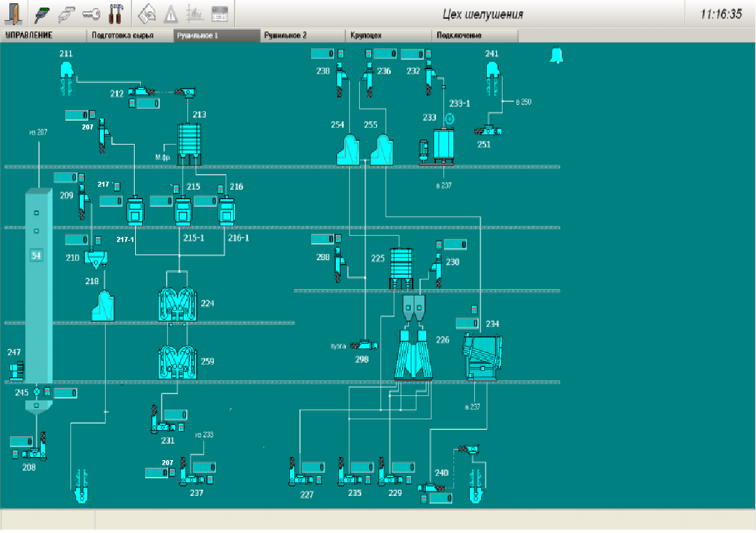
Task: Click the storage bin 213 icon
Action: pos(189,140)
